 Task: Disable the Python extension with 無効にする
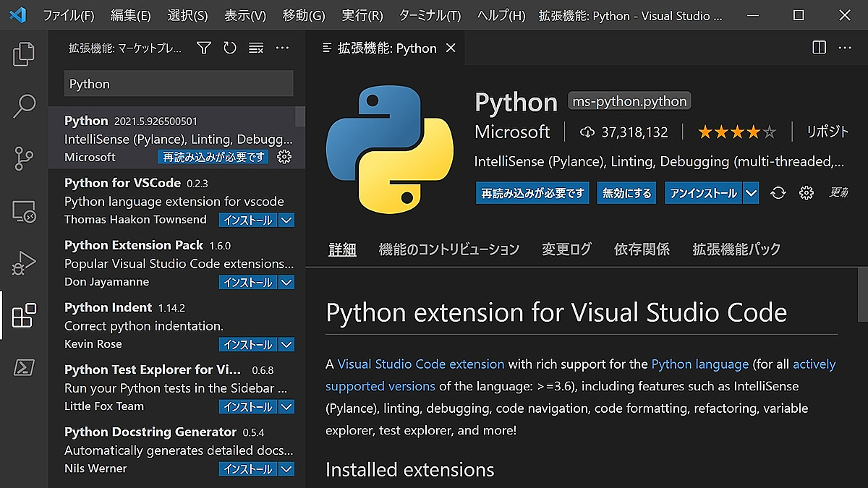click(626, 193)
